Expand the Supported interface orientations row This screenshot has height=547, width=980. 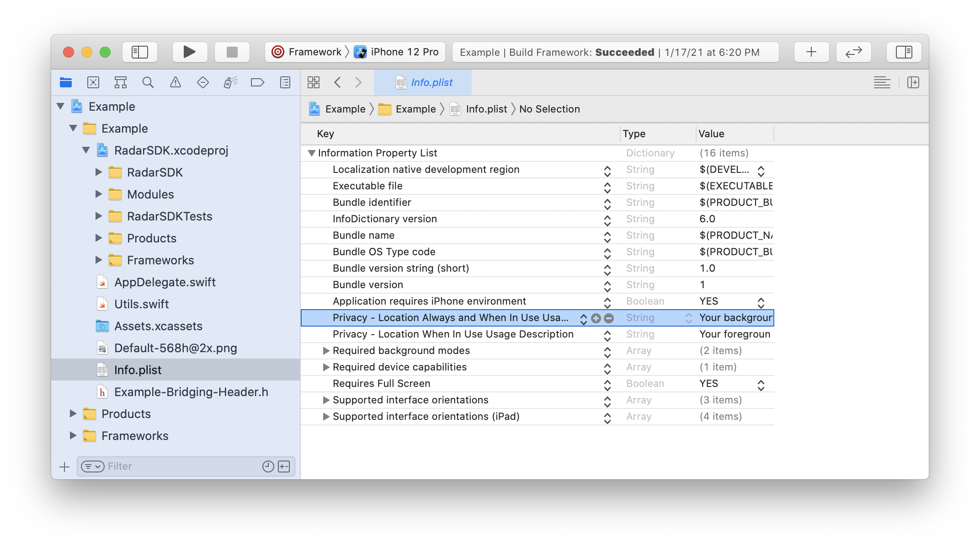click(x=326, y=400)
